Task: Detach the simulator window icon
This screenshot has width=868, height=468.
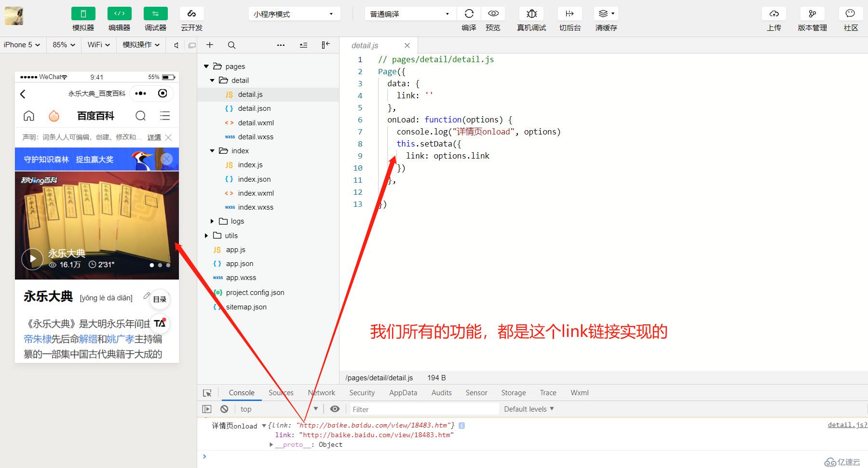Action: tap(192, 45)
